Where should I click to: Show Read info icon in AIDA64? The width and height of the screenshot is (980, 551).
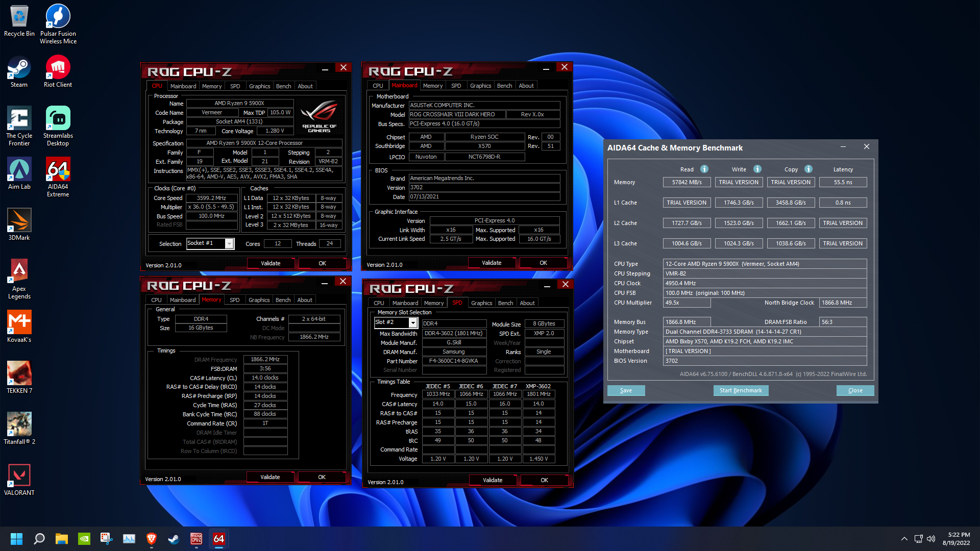[704, 169]
